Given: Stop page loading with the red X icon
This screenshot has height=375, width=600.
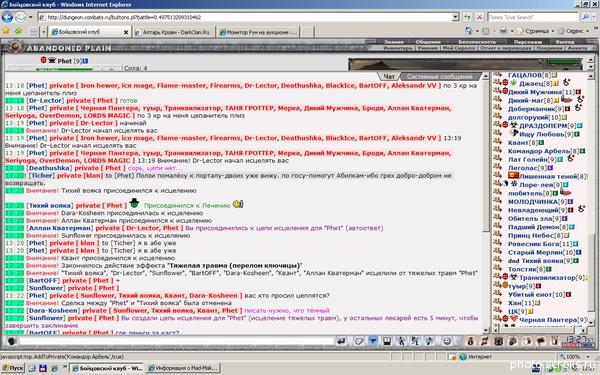Looking at the screenshot, I should coord(479,17).
